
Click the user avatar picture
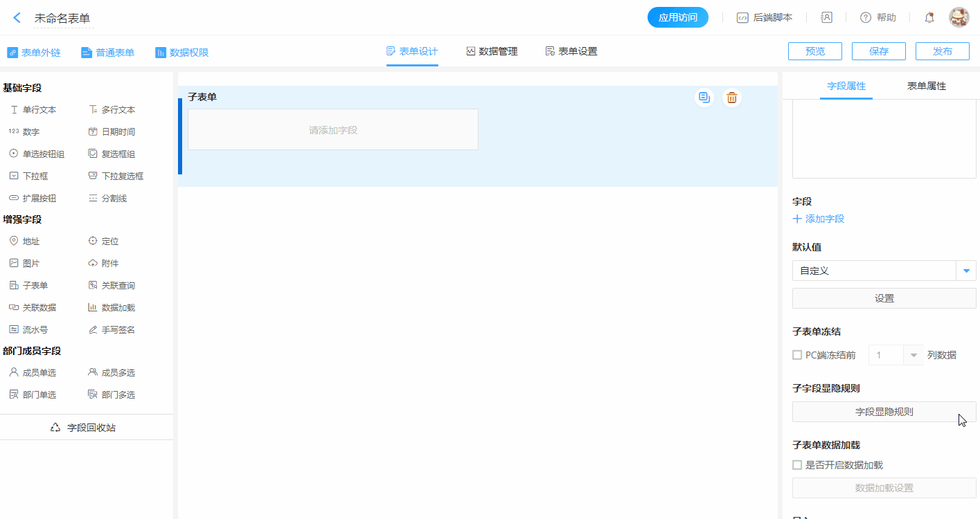coord(959,18)
